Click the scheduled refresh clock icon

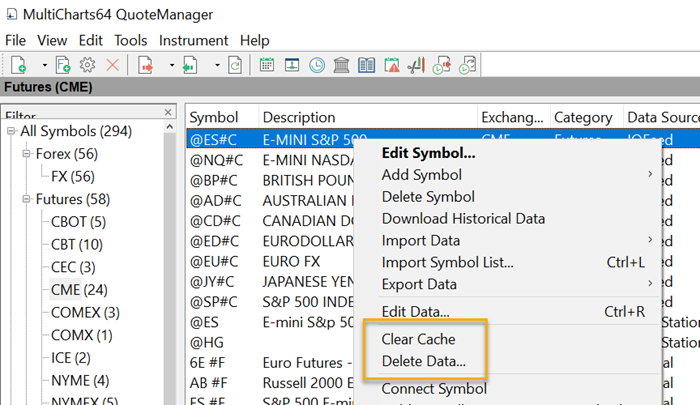[467, 65]
